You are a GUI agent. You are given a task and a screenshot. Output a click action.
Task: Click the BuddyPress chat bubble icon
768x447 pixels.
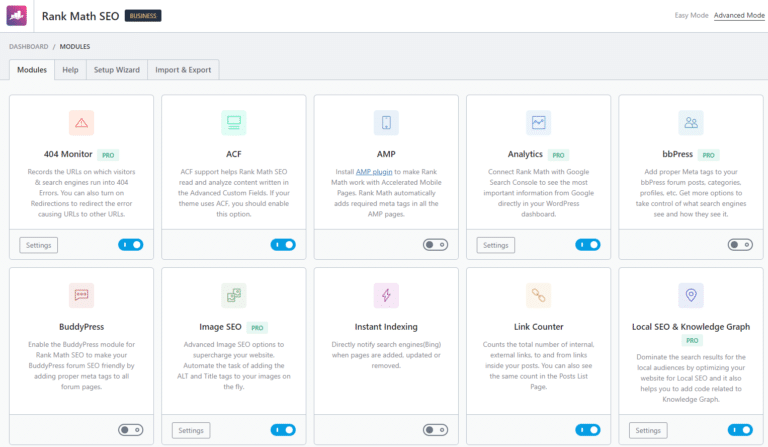[81, 295]
